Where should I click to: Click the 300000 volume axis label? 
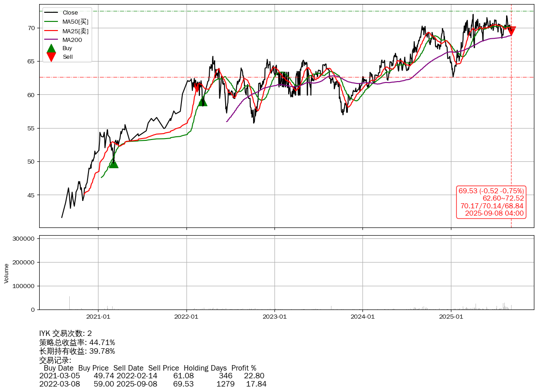(23, 238)
